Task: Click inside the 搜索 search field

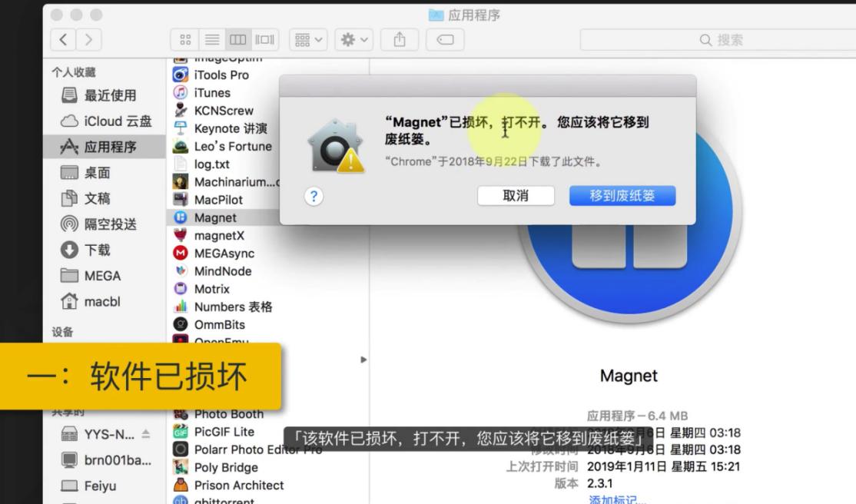Action: pyautogui.click(x=715, y=39)
